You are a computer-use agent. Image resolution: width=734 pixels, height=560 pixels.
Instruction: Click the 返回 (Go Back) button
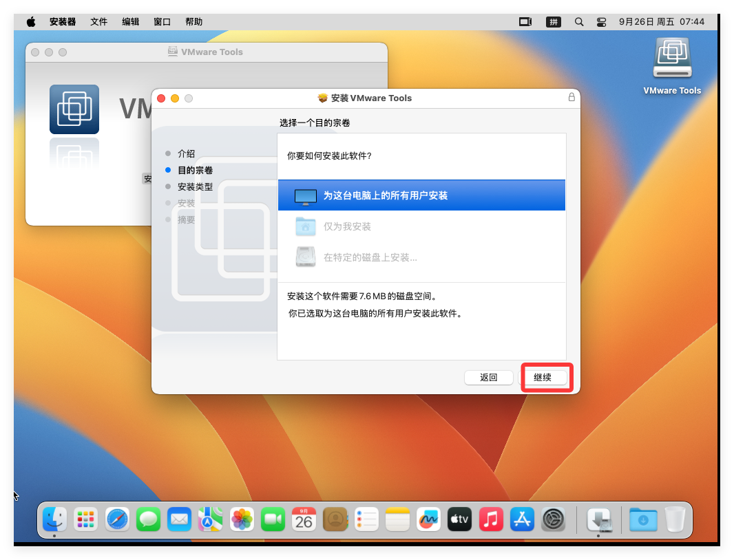(x=489, y=377)
